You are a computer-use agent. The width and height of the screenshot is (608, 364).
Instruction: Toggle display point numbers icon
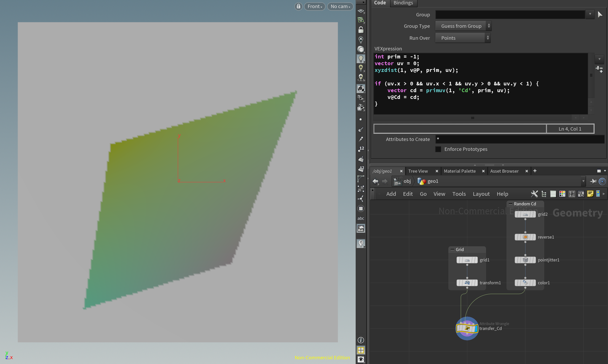[361, 149]
